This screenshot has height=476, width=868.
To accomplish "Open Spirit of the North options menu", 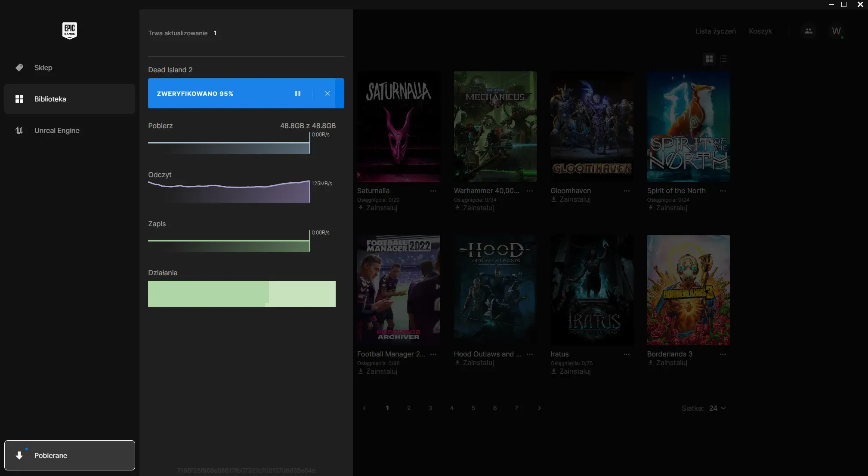I will (x=723, y=191).
